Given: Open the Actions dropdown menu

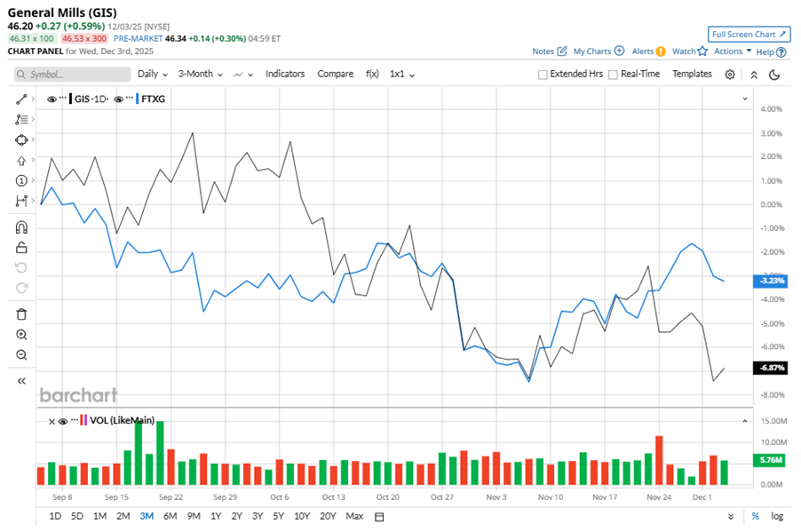Looking at the screenshot, I should tap(733, 52).
